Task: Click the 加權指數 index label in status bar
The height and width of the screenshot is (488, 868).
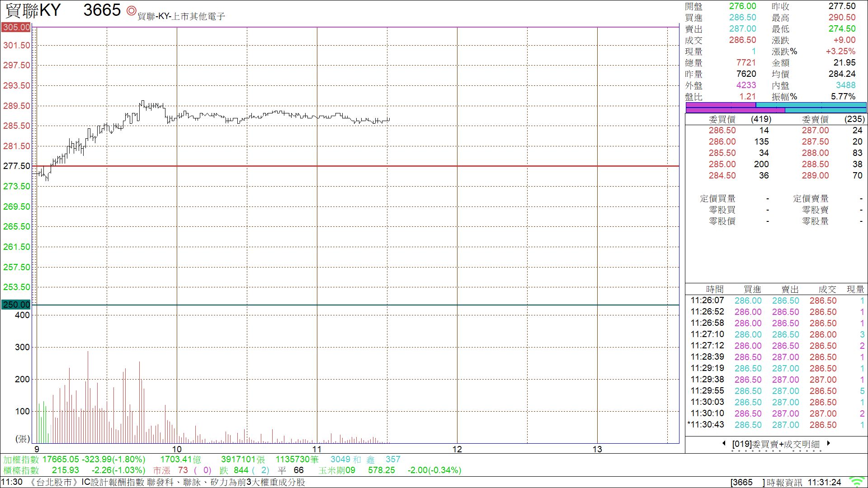Action: coord(21,460)
